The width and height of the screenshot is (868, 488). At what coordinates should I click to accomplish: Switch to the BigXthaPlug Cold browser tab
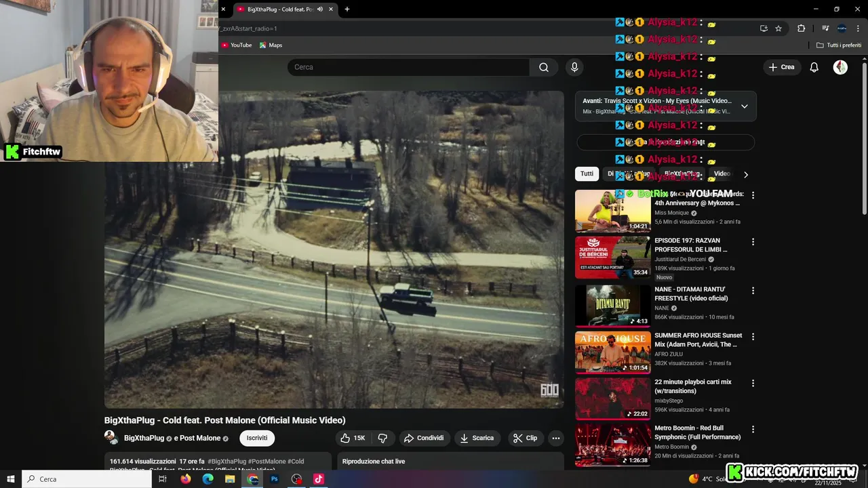(279, 9)
